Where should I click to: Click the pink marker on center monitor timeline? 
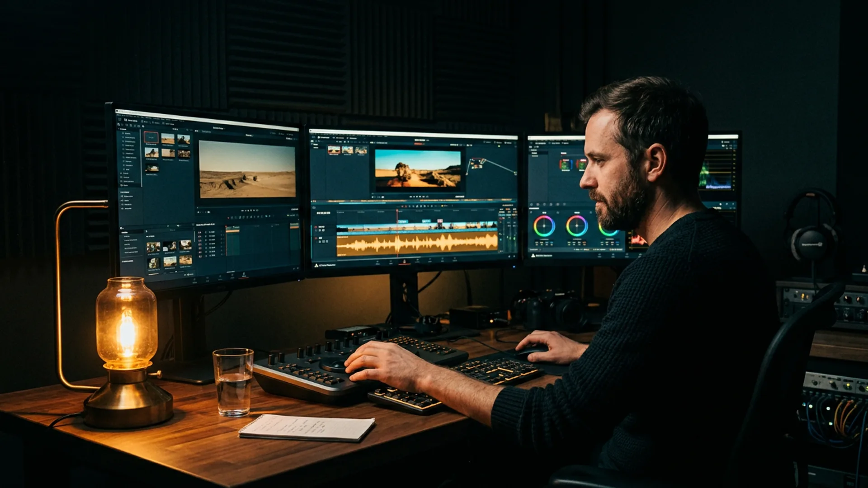pyautogui.click(x=440, y=221)
